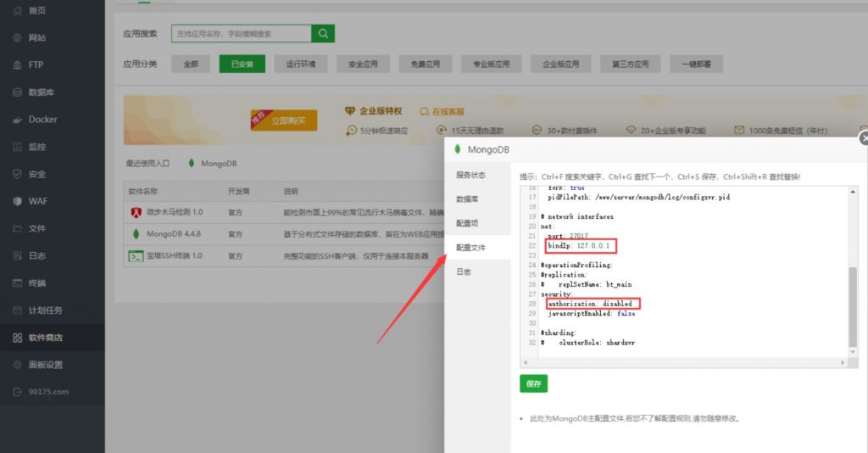Viewport: 868px width, 453px height.
Task: Click the enterprise privileges diamond icon
Action: [350, 111]
